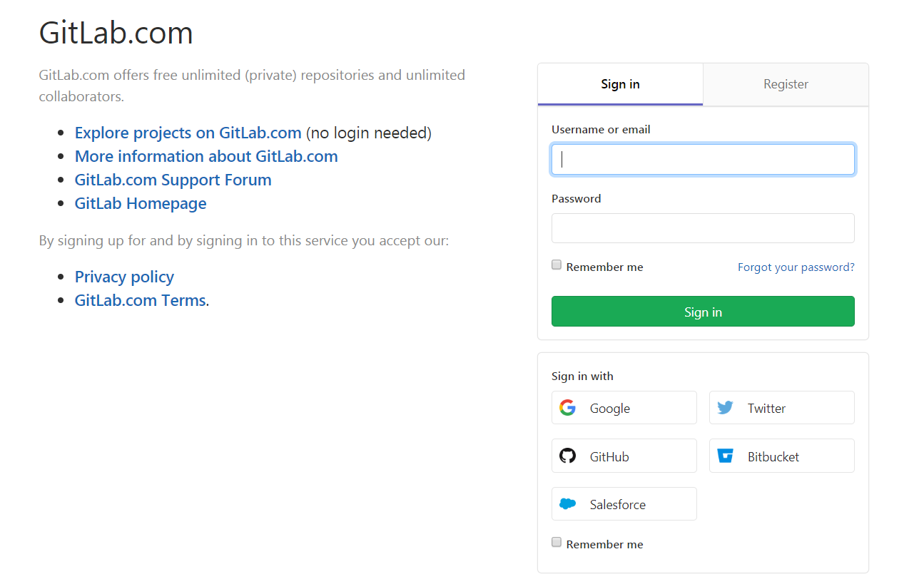
Task: Go to the GitLab Homepage link
Action: point(141,204)
